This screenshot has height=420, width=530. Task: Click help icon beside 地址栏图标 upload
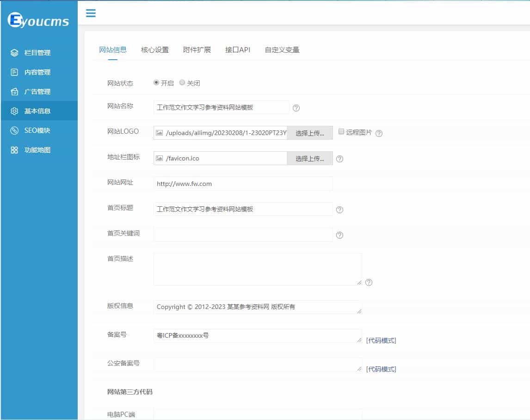[x=340, y=159]
